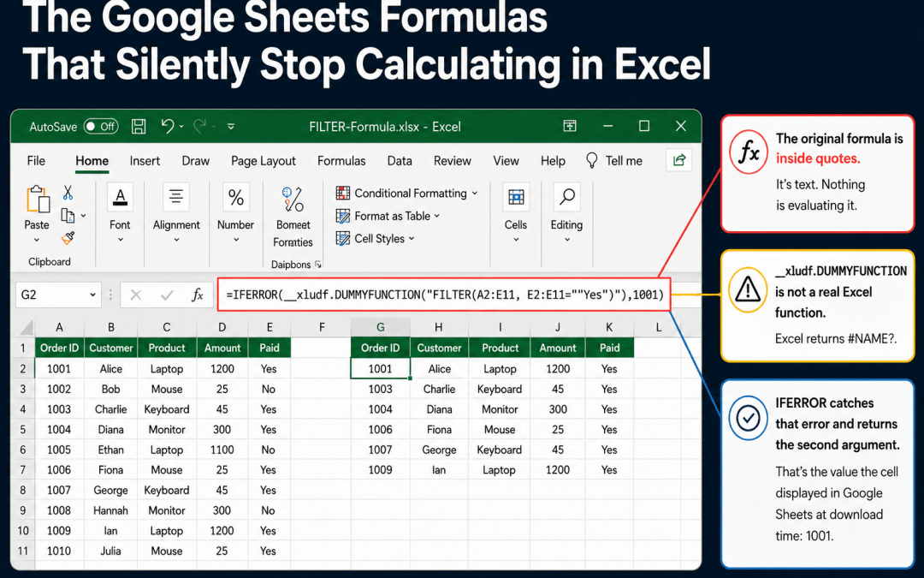
Task: Select column header A
Action: 59,327
